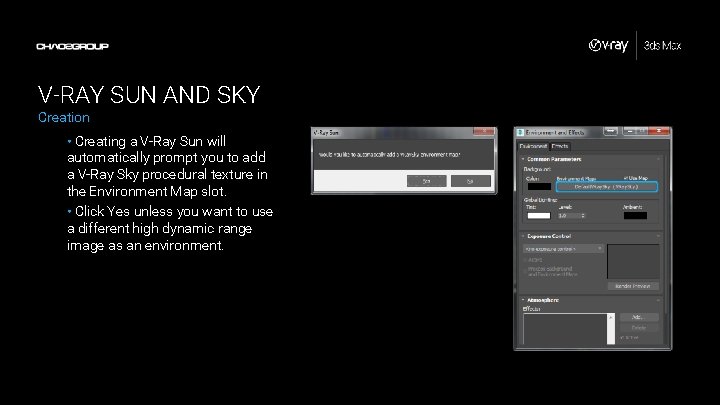The height and width of the screenshot is (405, 720).
Task: Click the exposure preview thumbnail
Action: tap(633, 261)
